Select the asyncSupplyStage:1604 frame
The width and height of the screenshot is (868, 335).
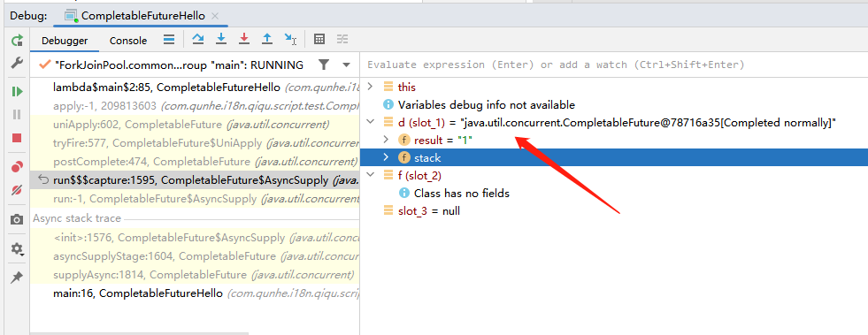pyautogui.click(x=195, y=256)
